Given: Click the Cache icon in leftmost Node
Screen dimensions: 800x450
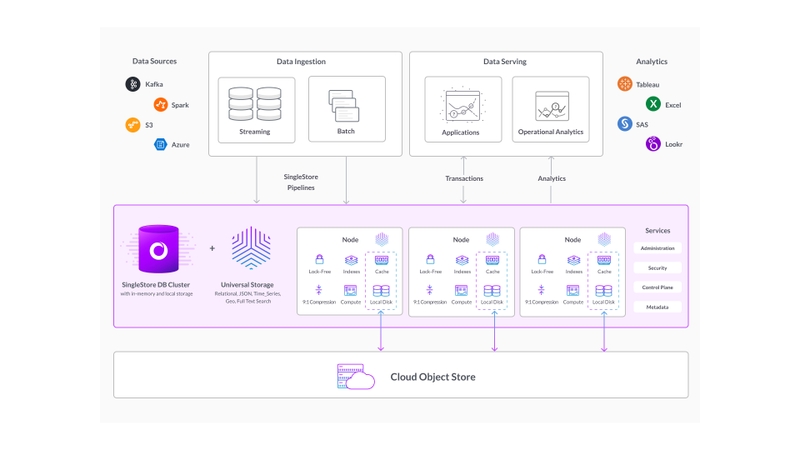Looking at the screenshot, I should pos(382,260).
